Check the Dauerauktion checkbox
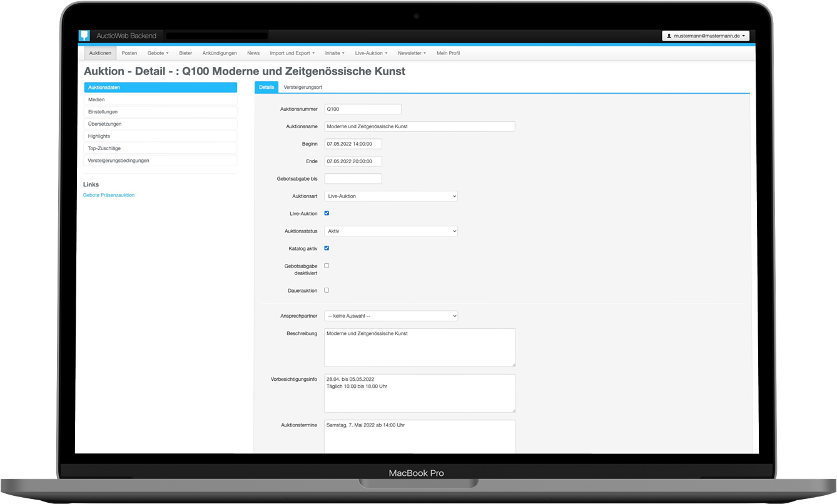Image resolution: width=837 pixels, height=504 pixels. pos(327,290)
